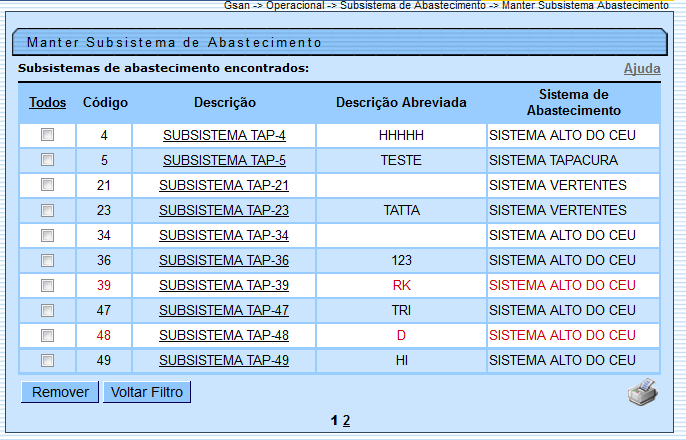The image size is (686, 440).
Task: Click the red abbreviated description RK
Action: (x=402, y=285)
